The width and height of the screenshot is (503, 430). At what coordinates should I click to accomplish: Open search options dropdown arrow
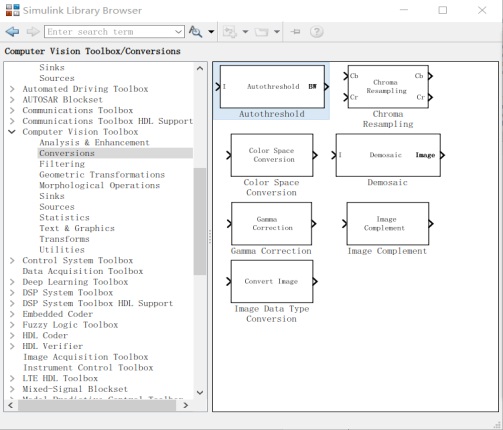click(211, 32)
